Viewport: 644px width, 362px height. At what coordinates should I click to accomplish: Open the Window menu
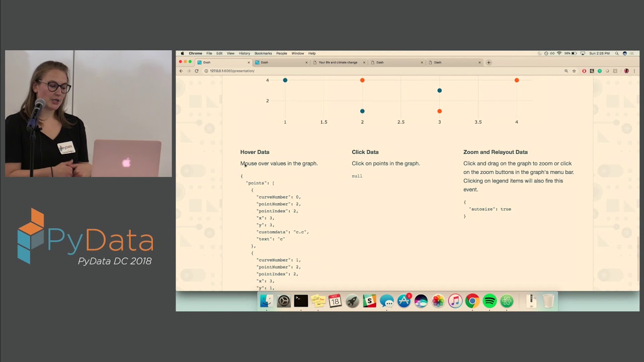point(298,53)
